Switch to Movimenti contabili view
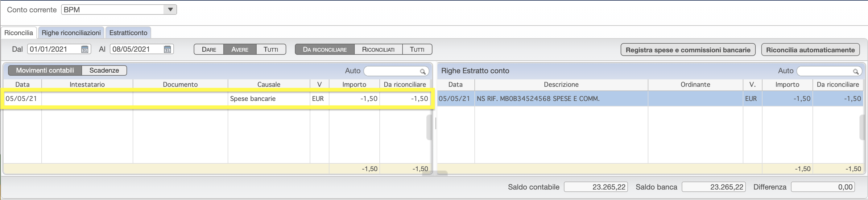The width and height of the screenshot is (868, 200). (45, 70)
